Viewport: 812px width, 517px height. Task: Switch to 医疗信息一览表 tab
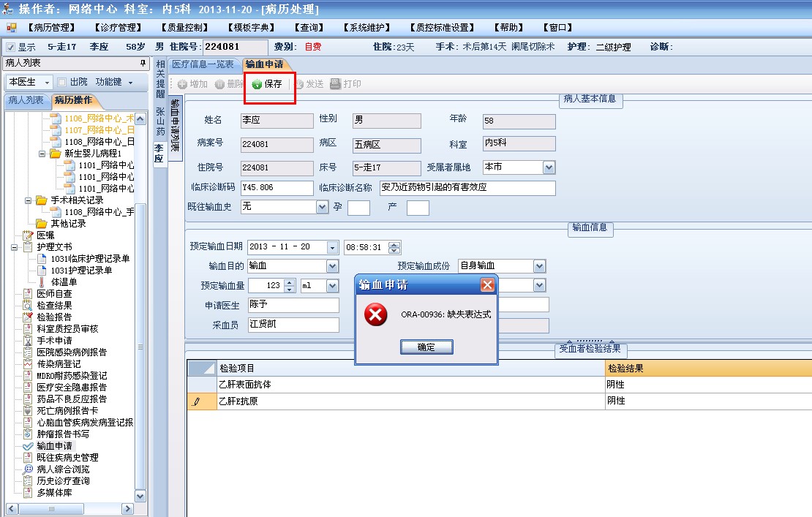point(203,64)
